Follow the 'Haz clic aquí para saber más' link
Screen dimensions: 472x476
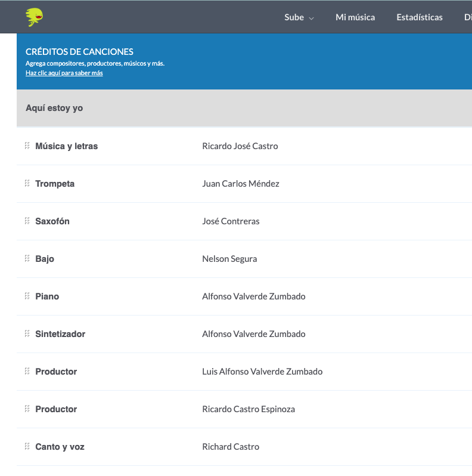[x=64, y=73]
